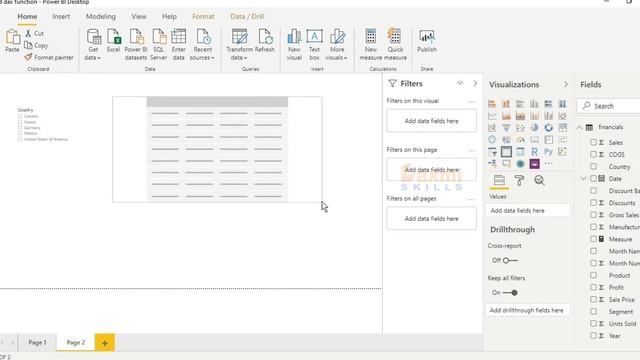Import data from Excel
The height and width of the screenshot is (360, 640).
tap(113, 41)
